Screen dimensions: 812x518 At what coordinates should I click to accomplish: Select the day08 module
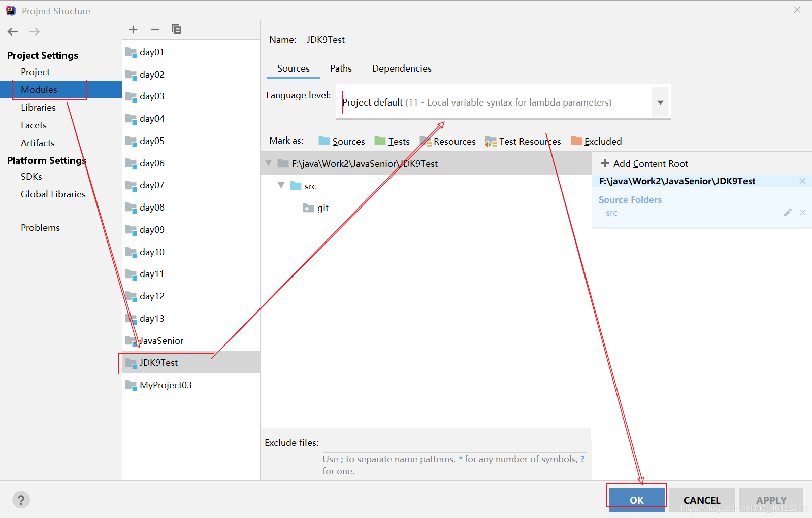click(x=191, y=208)
